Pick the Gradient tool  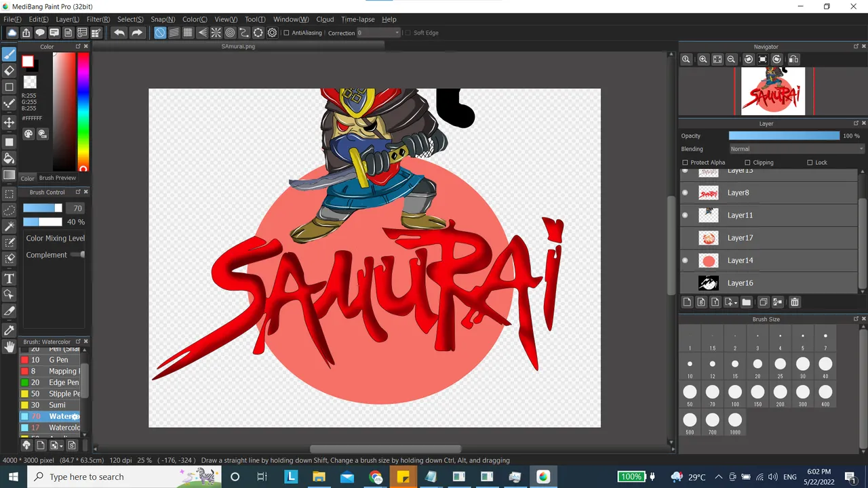coord(9,175)
